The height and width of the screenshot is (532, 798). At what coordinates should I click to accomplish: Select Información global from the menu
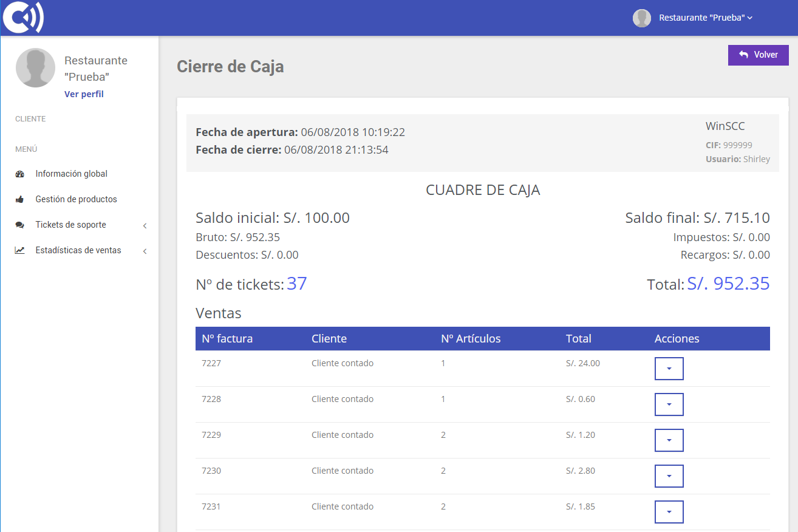(x=73, y=173)
